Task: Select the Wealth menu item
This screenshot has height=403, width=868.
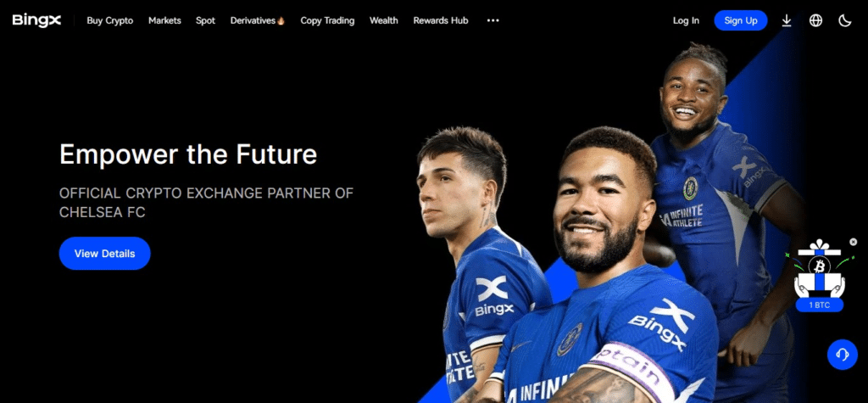Action: click(x=384, y=20)
